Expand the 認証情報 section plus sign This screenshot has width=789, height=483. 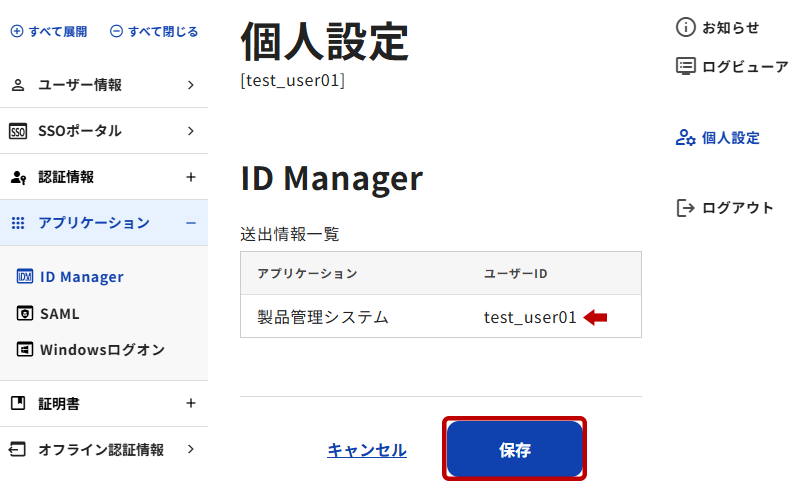coord(191,177)
